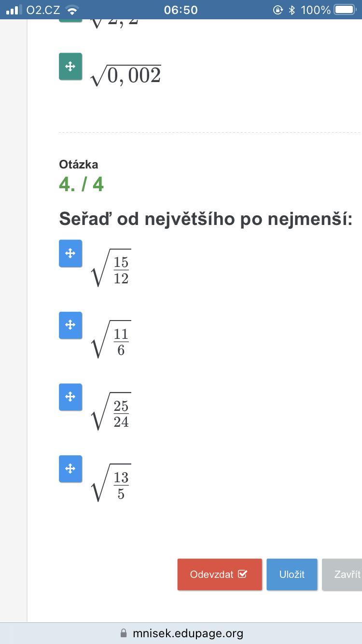This screenshot has width=362, height=644.
Task: Tap the question number 4. / 4
Action: tap(81, 184)
